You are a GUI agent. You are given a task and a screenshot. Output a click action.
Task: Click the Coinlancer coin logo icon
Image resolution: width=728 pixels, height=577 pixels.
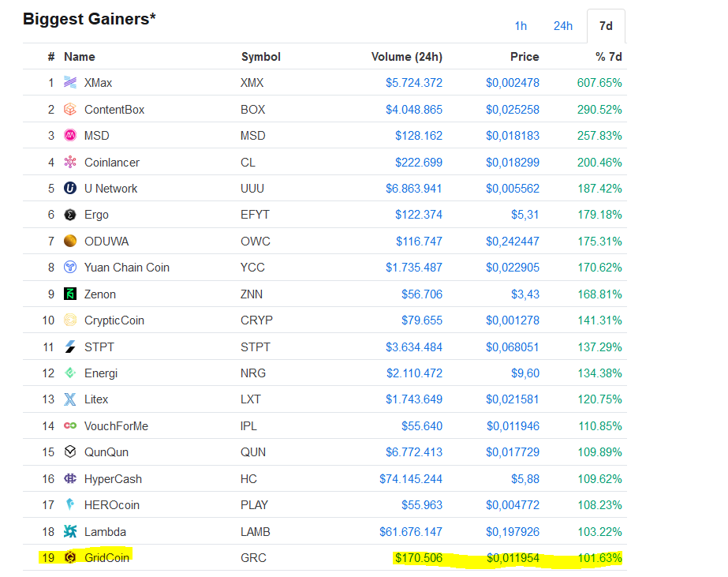click(70, 162)
